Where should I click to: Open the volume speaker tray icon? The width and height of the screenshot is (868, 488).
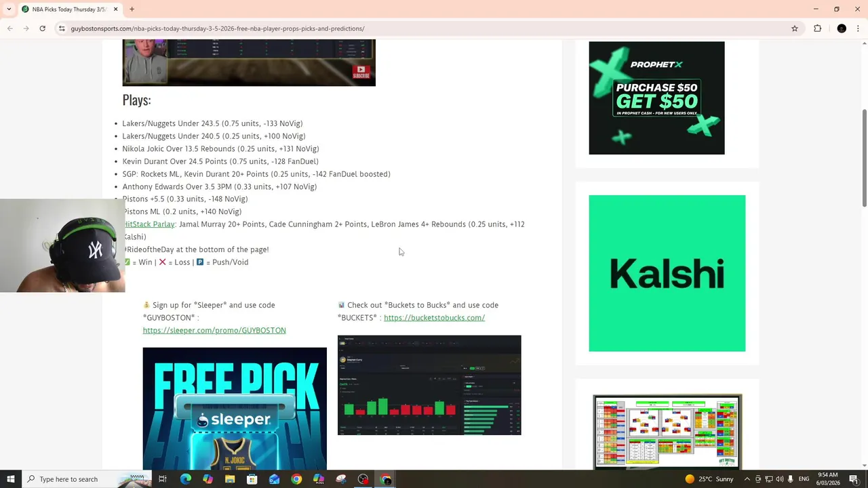pyautogui.click(x=780, y=479)
